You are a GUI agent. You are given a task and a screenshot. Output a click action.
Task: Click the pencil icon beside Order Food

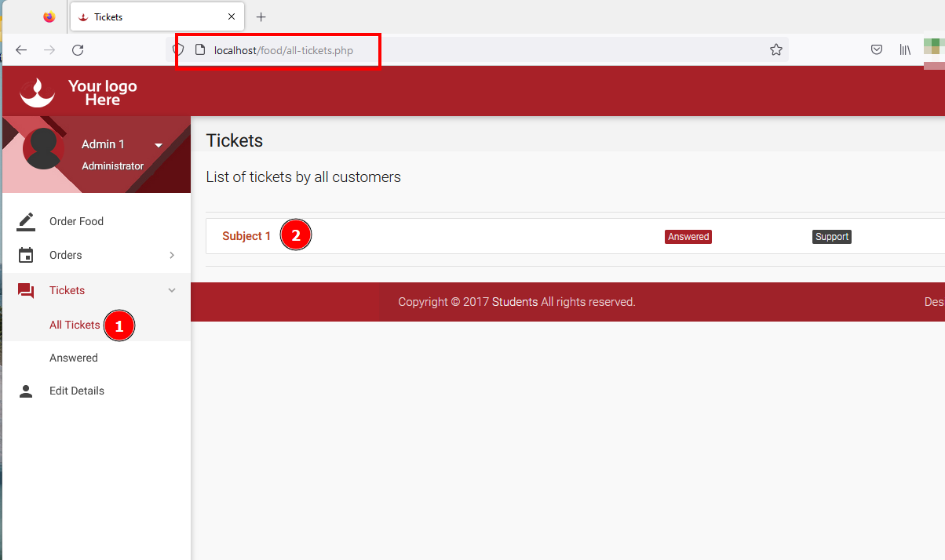pos(26,221)
